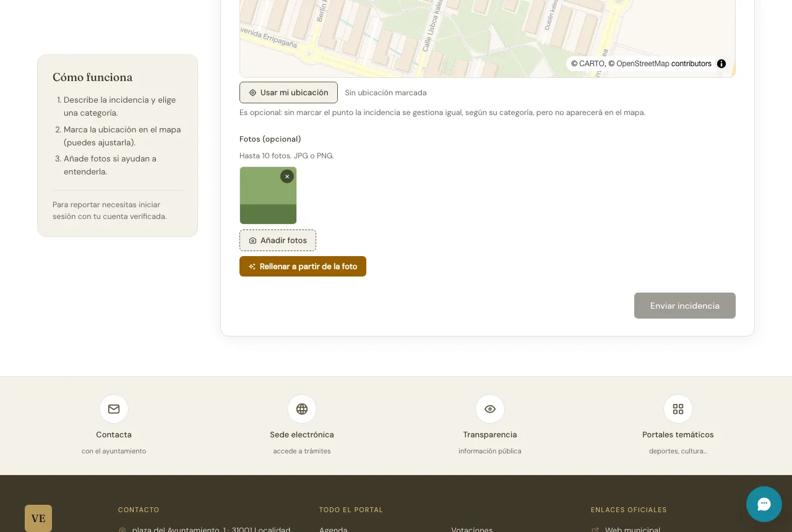
Task: Use my location button
Action: click(x=288, y=92)
